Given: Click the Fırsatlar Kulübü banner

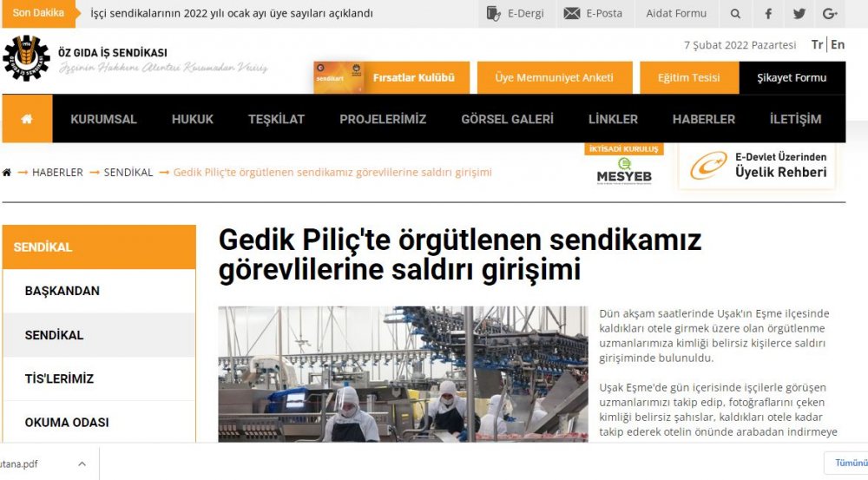Looking at the screenshot, I should click(391, 77).
